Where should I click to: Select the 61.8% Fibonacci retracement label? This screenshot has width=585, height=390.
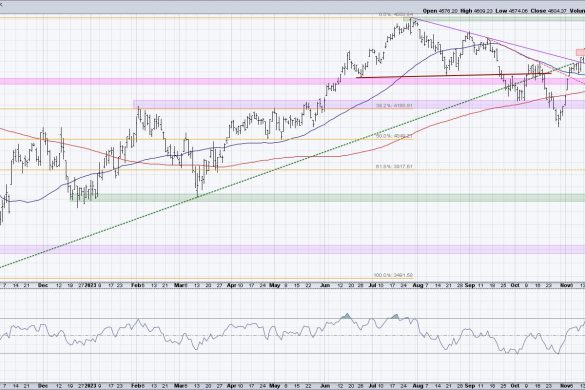(x=394, y=167)
